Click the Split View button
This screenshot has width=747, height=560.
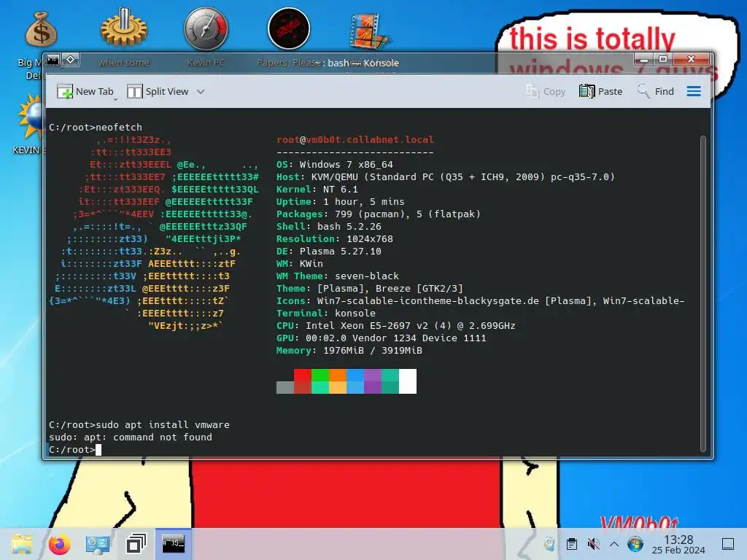(x=158, y=91)
